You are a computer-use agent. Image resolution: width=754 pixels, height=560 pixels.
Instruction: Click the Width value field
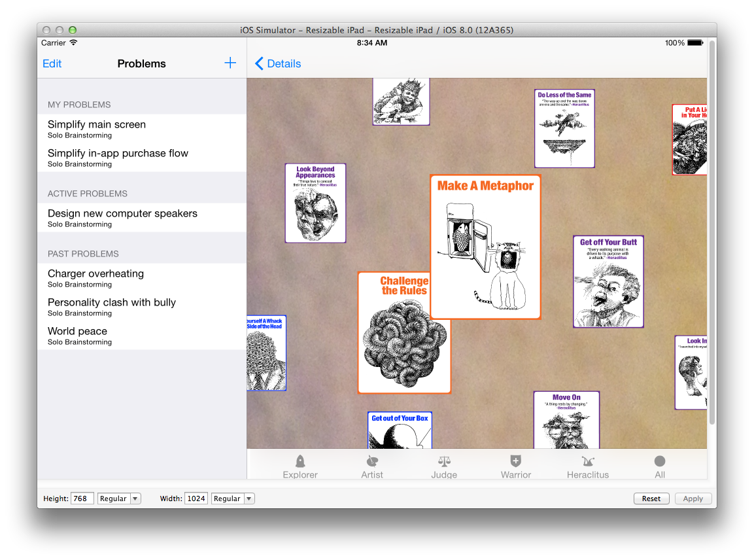pyautogui.click(x=196, y=499)
